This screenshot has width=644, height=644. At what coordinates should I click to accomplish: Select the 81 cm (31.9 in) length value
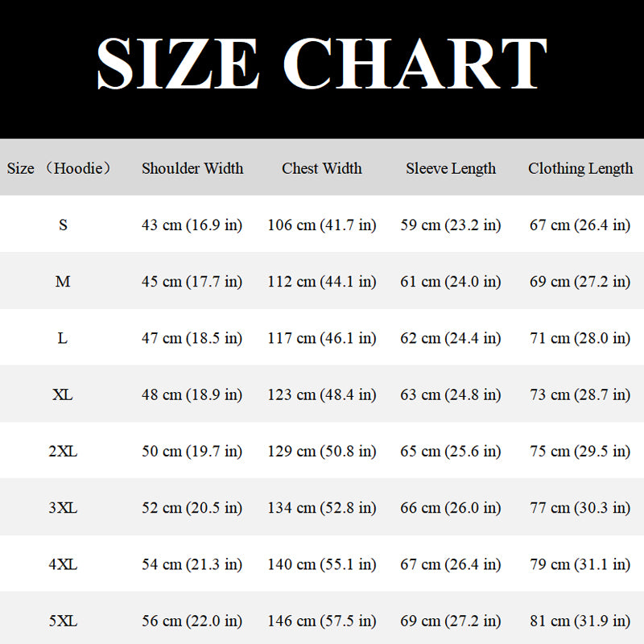(x=580, y=621)
